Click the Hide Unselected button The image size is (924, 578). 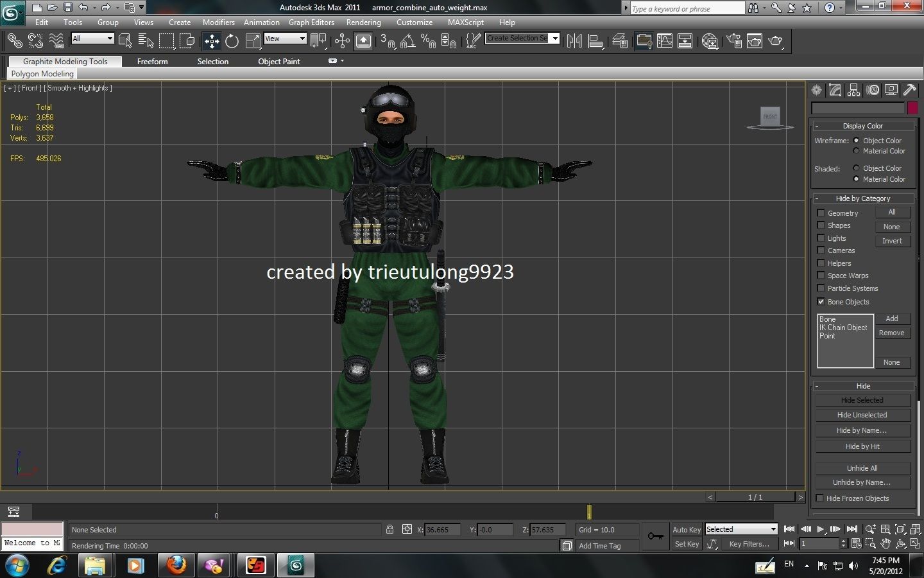(x=862, y=415)
